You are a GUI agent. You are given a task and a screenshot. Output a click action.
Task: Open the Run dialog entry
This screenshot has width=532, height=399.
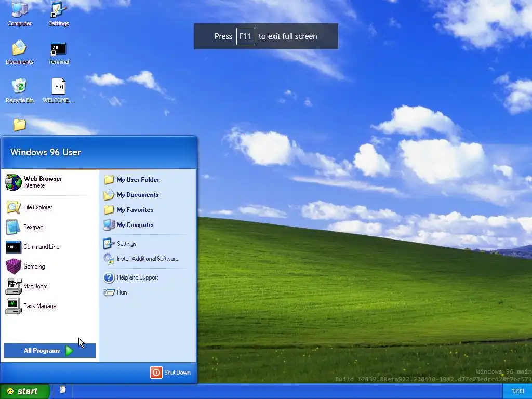point(148,292)
